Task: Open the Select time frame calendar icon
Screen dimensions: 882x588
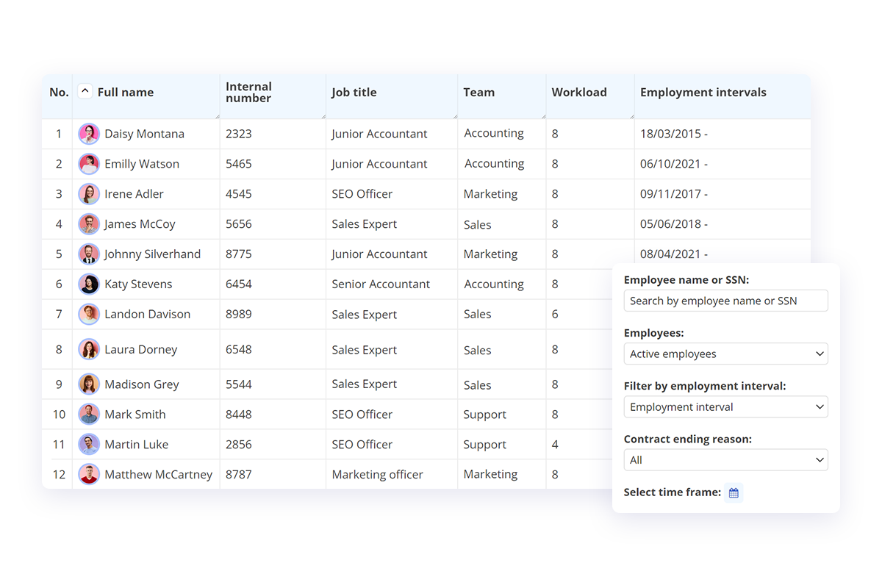Action: (734, 492)
